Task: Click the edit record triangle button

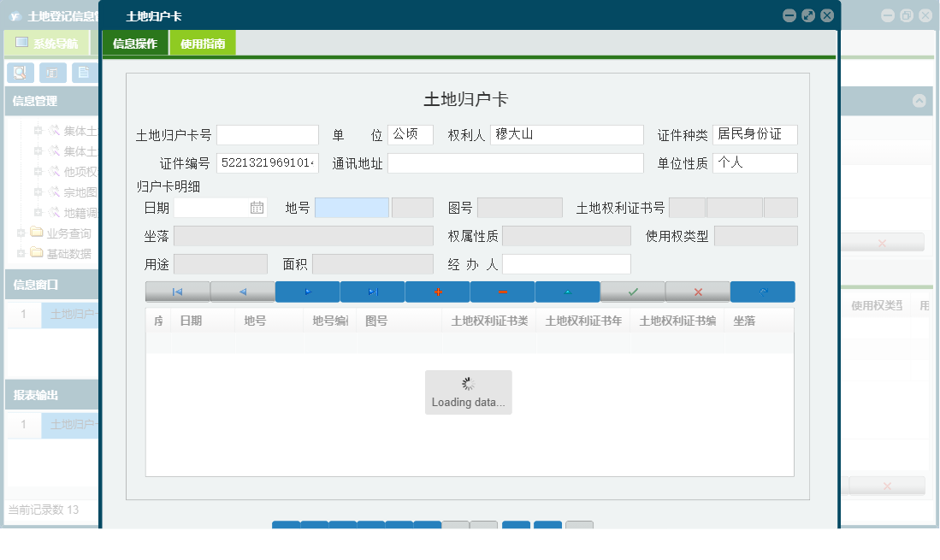Action: tap(568, 292)
